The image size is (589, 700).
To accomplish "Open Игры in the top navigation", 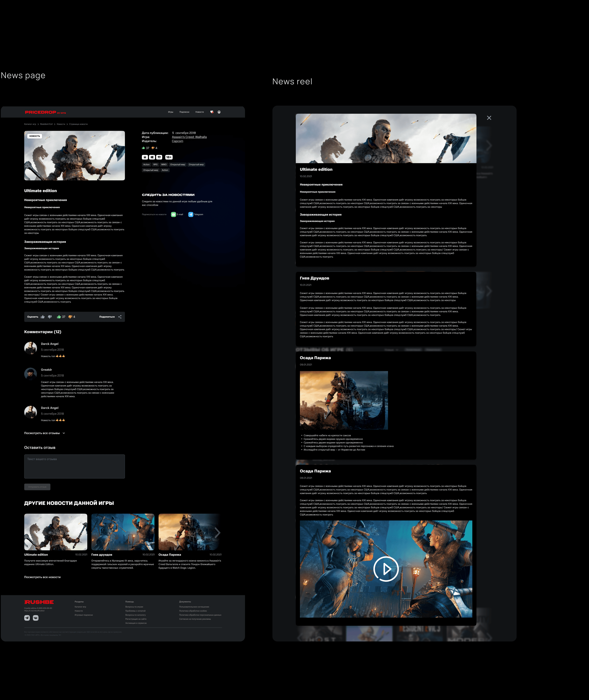I will 171,112.
